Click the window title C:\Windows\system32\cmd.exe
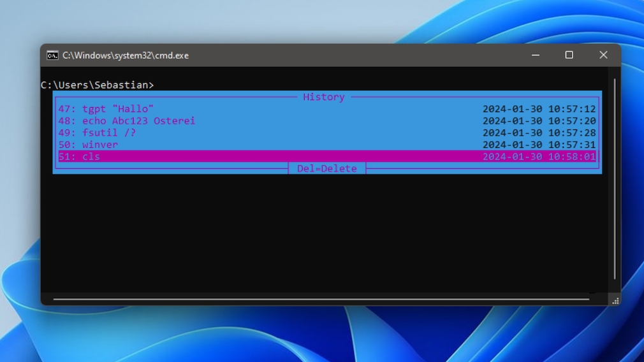Viewport: 644px width, 362px height. pos(126,55)
